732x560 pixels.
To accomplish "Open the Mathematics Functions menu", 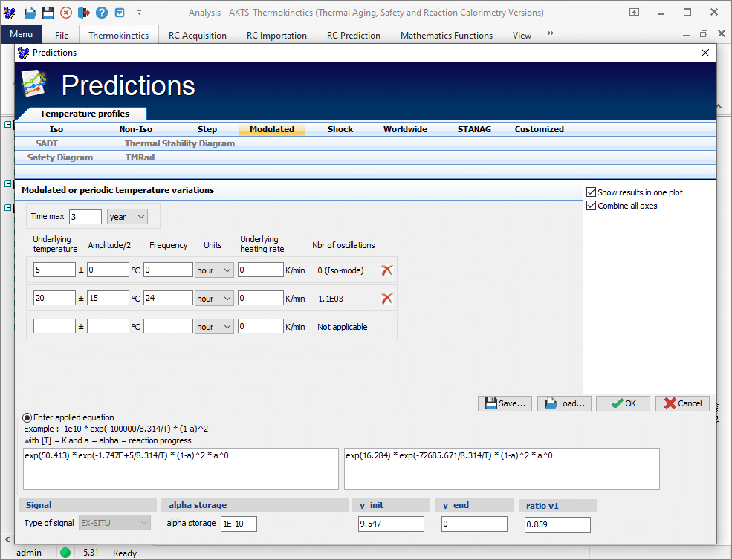I will pos(446,35).
